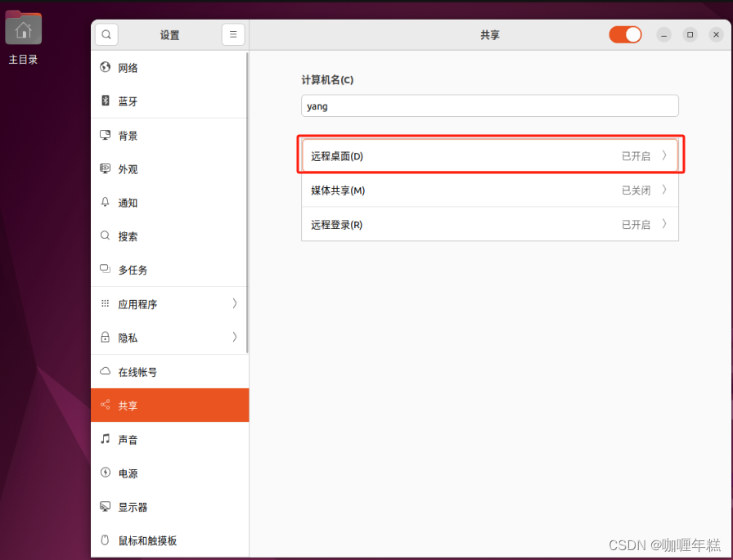Click the Privacy lock icon
This screenshot has height=560, width=733.
click(x=106, y=337)
